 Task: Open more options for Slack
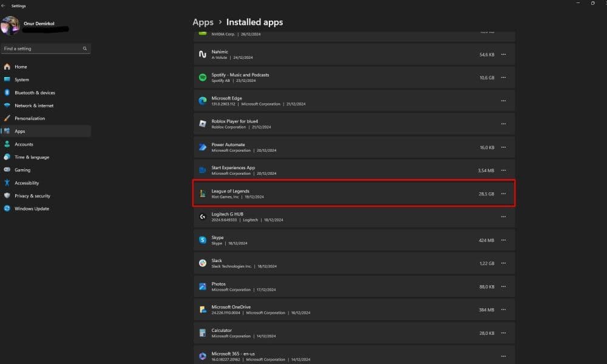(x=503, y=263)
